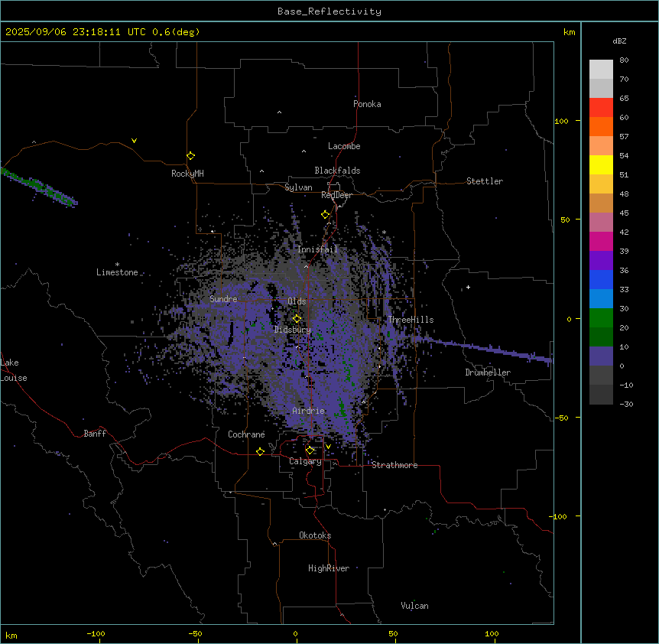Select the yellow diamond marker between Olds and Didsbury
The image size is (659, 644).
(x=297, y=318)
